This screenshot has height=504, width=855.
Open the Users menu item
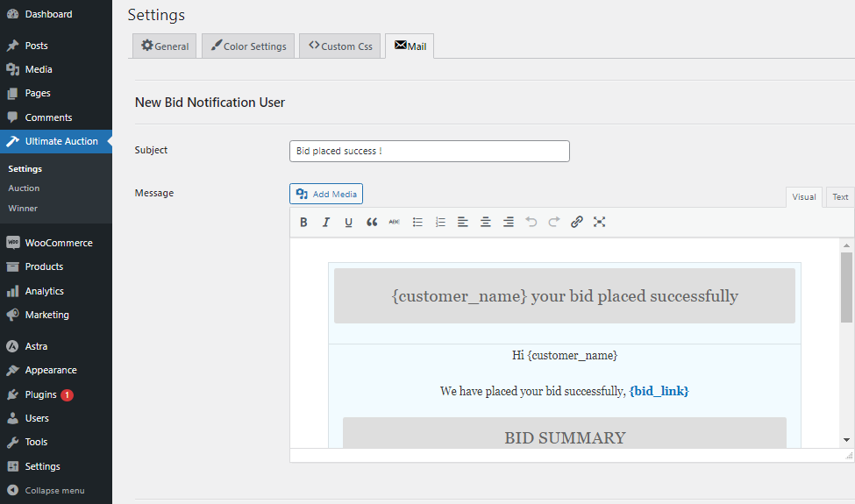56,418
